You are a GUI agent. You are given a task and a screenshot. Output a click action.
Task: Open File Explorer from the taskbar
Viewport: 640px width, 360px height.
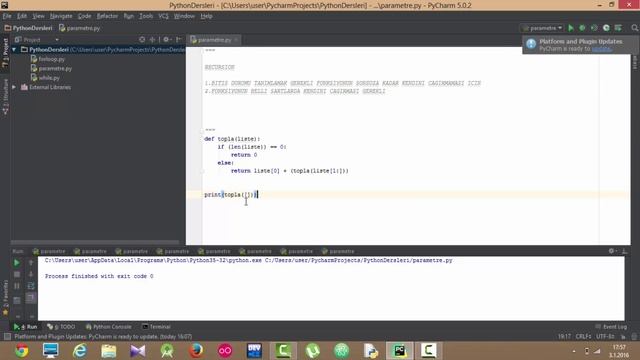[109, 351]
